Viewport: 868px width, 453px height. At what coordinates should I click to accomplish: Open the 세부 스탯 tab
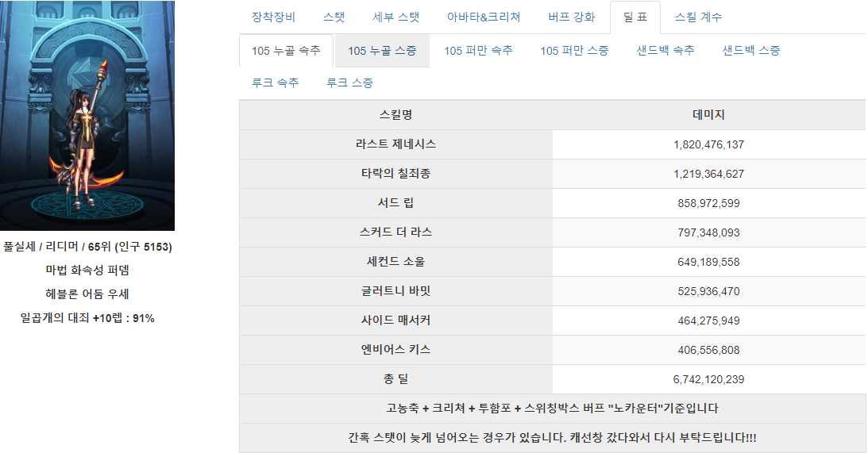[x=395, y=17]
